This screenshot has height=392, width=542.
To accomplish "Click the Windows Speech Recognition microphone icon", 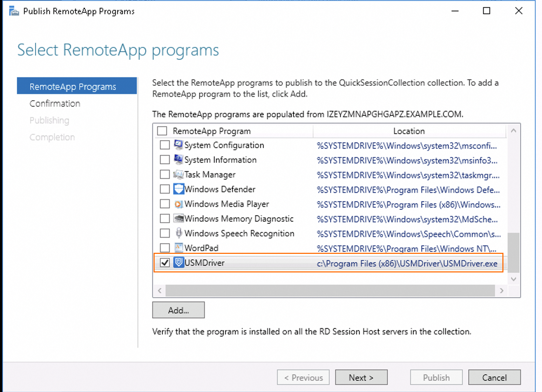I will tap(178, 233).
